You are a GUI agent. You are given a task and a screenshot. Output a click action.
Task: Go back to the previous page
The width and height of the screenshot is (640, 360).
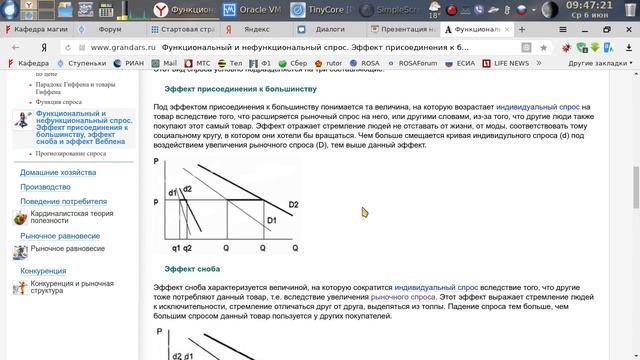tap(16, 47)
